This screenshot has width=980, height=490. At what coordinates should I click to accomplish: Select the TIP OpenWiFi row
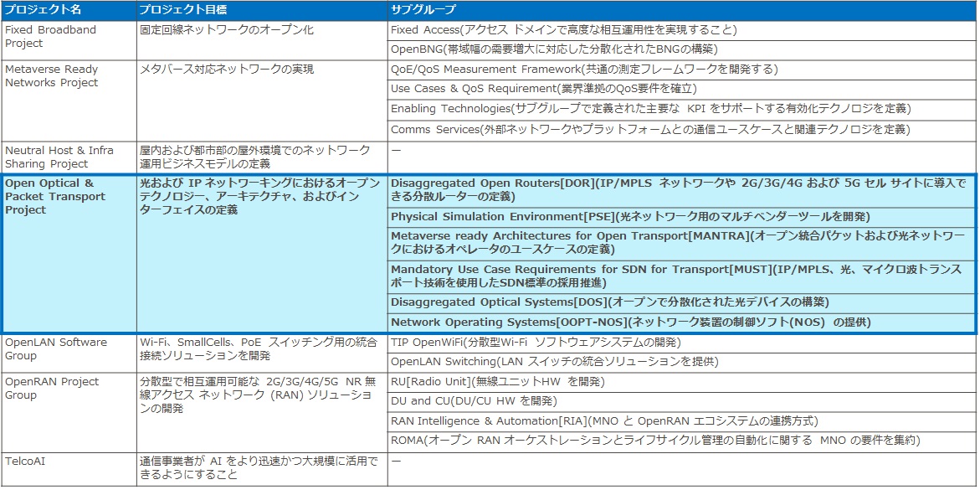point(683,343)
